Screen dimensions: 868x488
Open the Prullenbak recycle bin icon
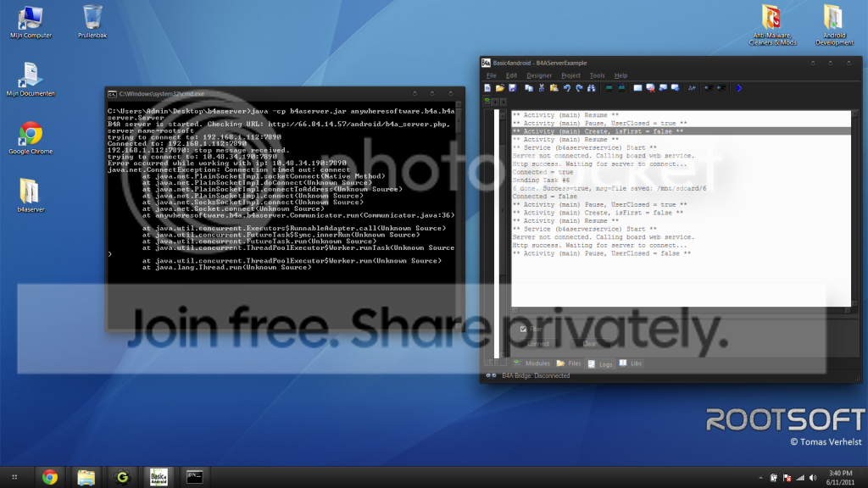click(92, 22)
